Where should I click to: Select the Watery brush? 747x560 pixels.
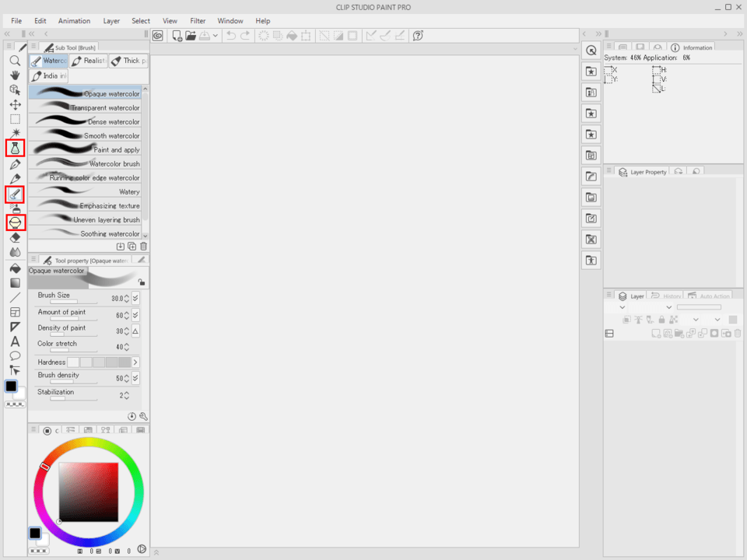point(85,191)
